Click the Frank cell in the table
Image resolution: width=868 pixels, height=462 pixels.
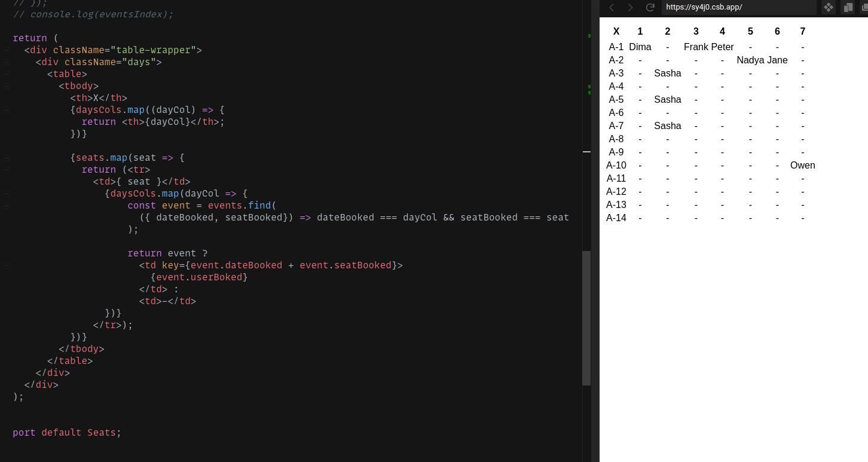[696, 47]
